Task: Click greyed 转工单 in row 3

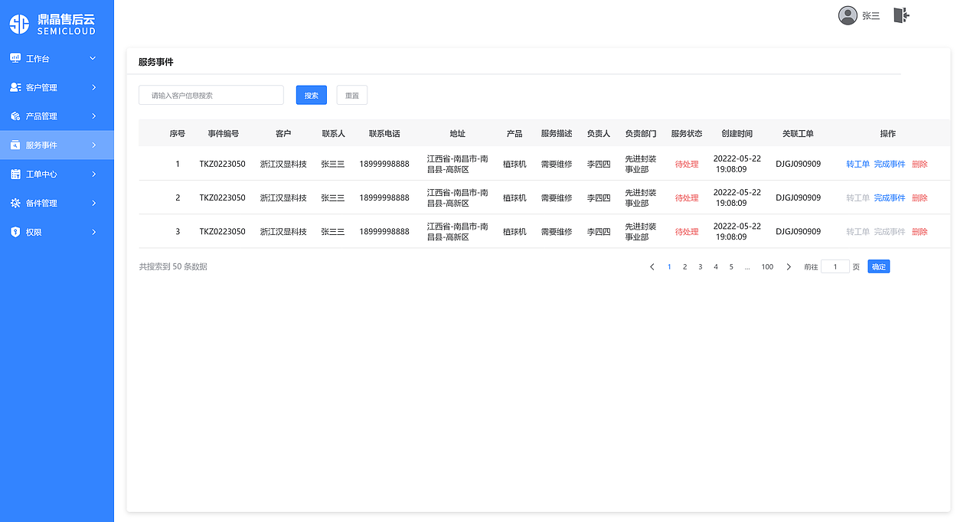Action: pos(857,231)
